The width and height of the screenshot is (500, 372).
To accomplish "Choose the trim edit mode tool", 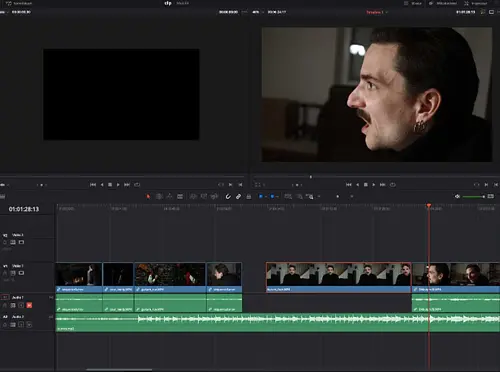I will pyautogui.click(x=159, y=196).
